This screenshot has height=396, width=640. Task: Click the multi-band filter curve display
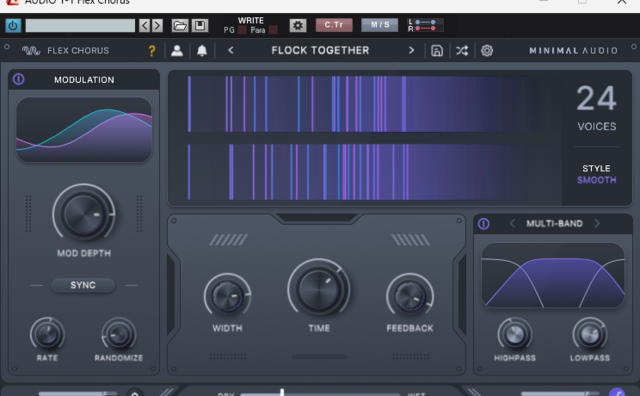[x=553, y=275]
